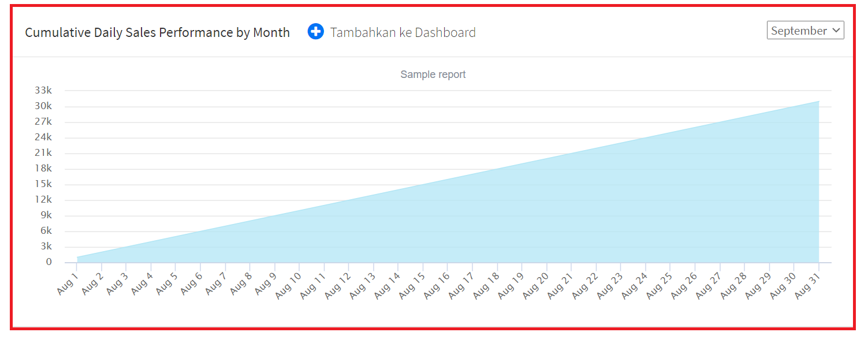Click the chart peak at Aug 31
The height and width of the screenshot is (347, 868).
tap(818, 102)
